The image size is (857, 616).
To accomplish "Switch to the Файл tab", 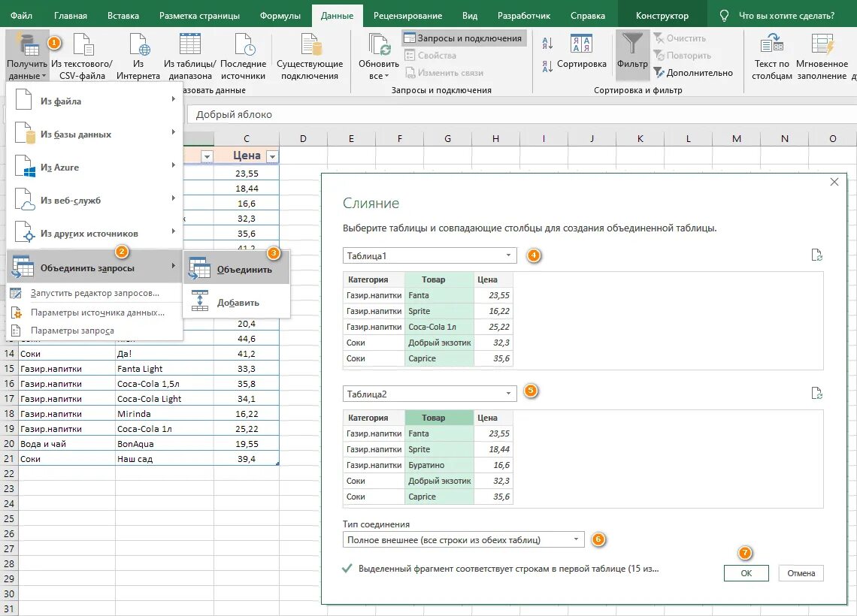I will click(x=21, y=15).
